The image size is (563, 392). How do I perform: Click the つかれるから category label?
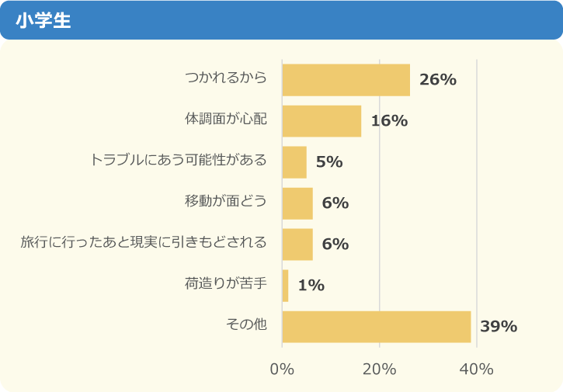tap(226, 78)
